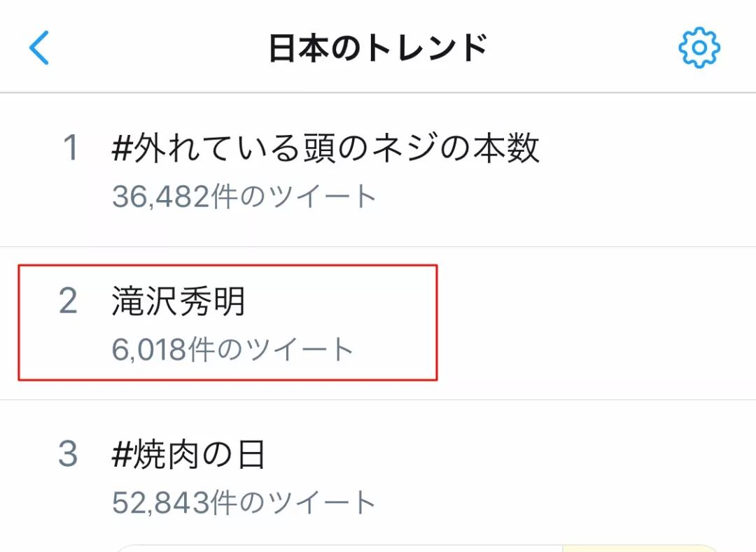Viewport: 756px width, 552px height.
Task: Click the hash symbol before 焼肉の日
Action: pyautogui.click(x=122, y=454)
